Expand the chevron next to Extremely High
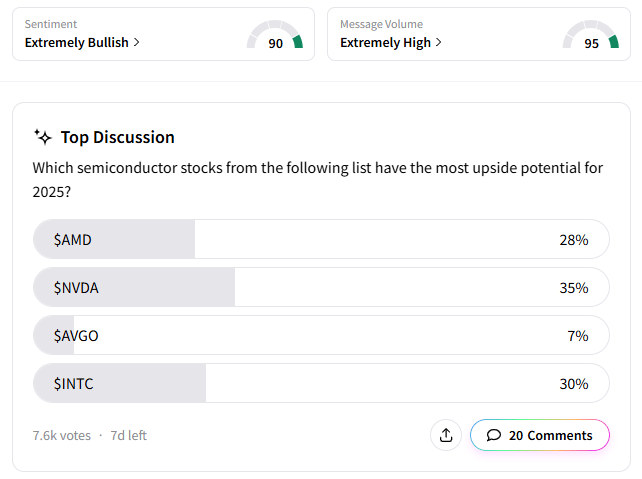Image resolution: width=642 pixels, height=479 pixels. coord(438,43)
